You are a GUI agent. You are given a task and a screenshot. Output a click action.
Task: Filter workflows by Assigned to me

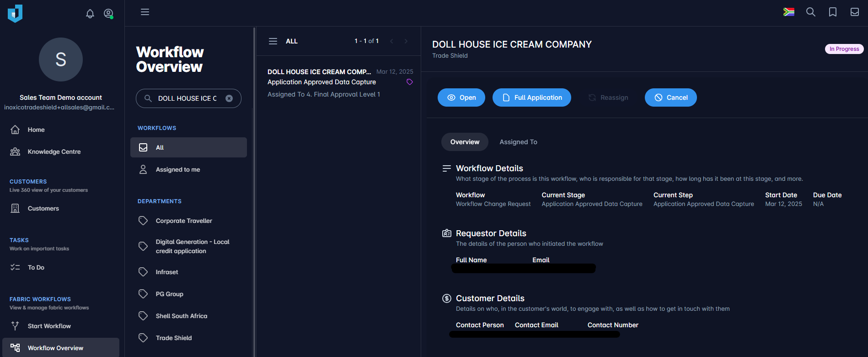pyautogui.click(x=188, y=169)
